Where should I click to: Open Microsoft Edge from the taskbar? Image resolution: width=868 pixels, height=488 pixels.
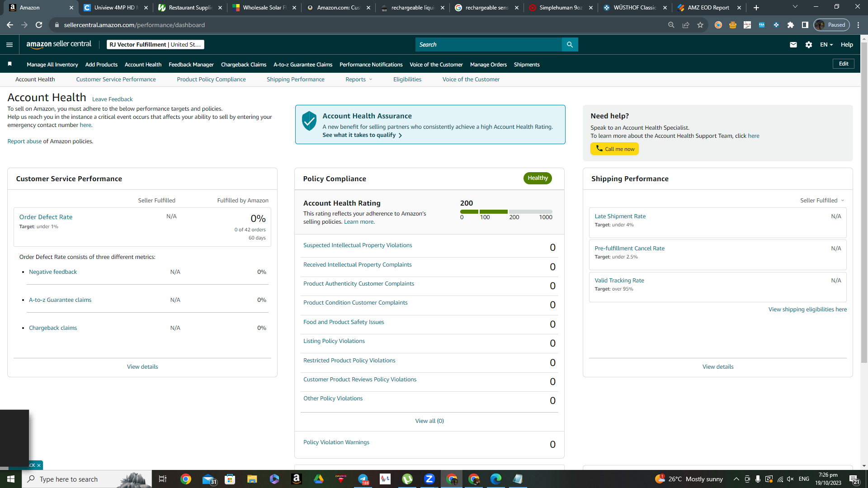[x=496, y=479]
